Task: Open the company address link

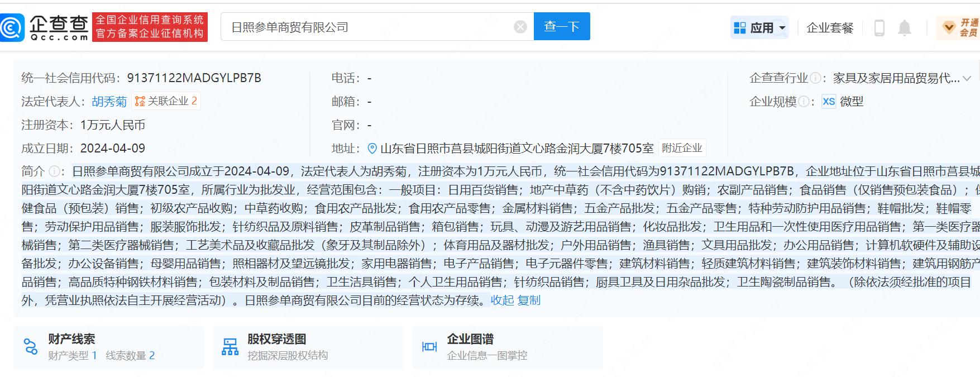Action: (517, 149)
